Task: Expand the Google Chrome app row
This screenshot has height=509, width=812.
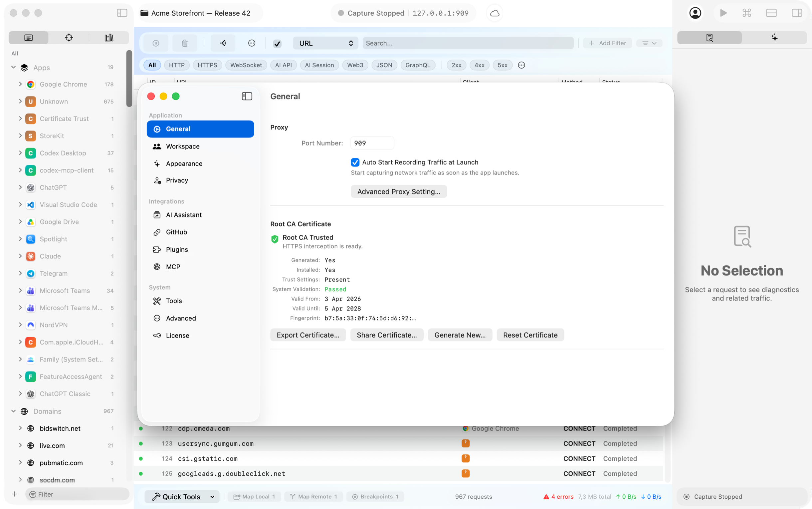Action: 20,84
